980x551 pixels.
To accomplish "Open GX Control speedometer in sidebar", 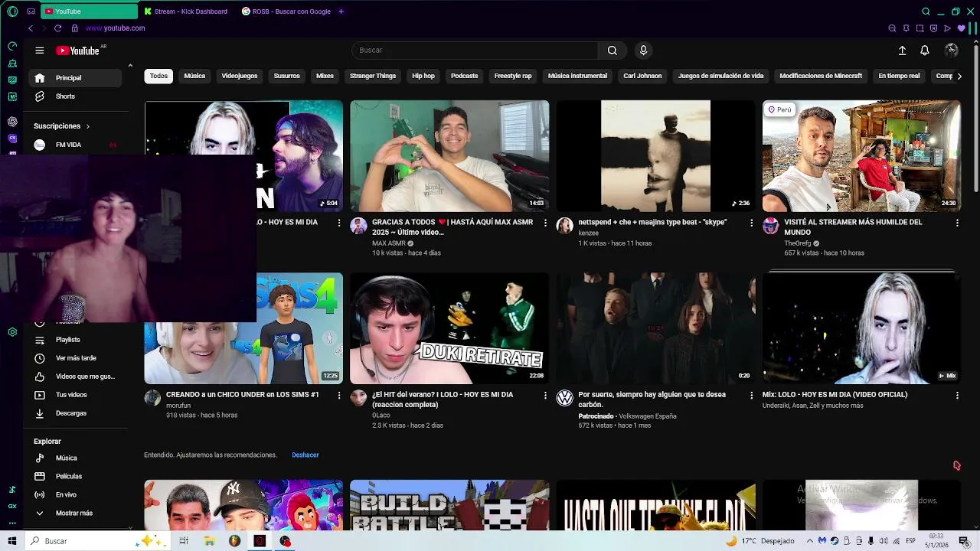I will [x=12, y=46].
